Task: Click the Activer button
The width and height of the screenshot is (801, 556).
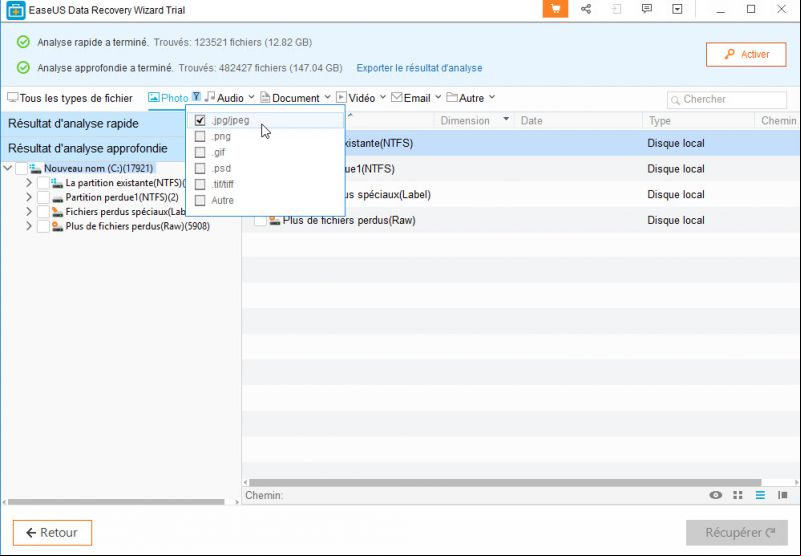Action: click(746, 54)
